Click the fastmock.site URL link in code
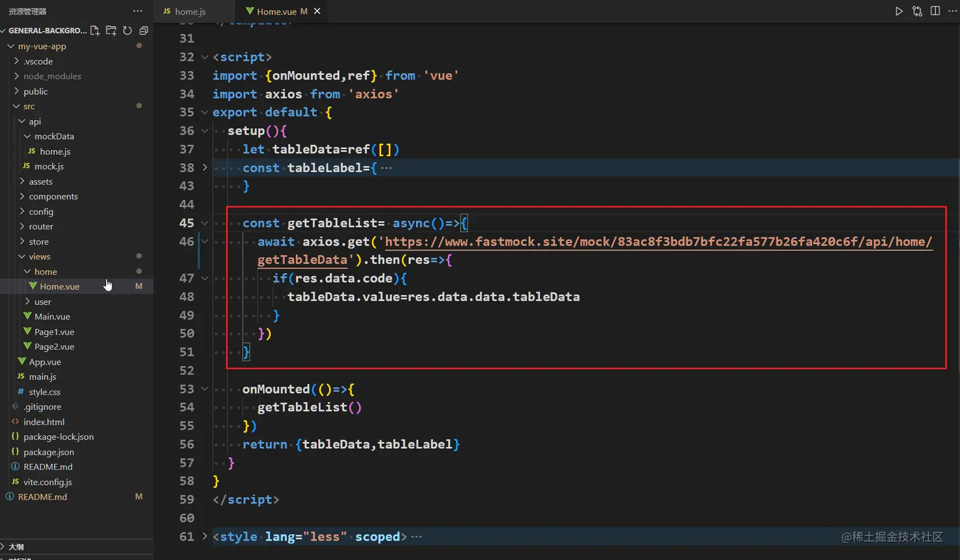Viewport: 960px width, 560px height. coord(658,241)
